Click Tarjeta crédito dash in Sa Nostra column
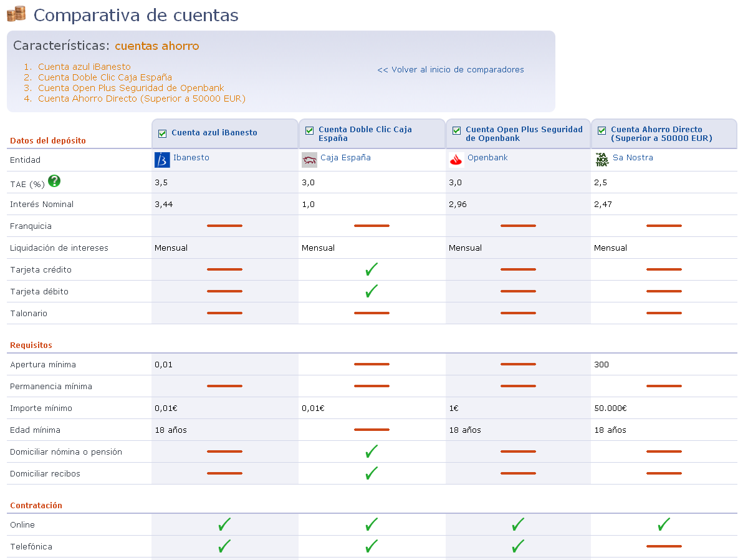The width and height of the screenshot is (748, 560). tap(664, 269)
